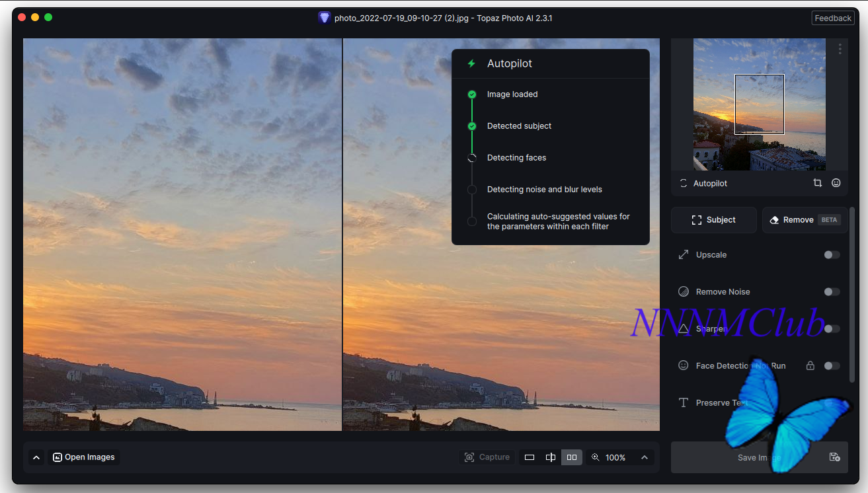Click the Upscale arrows icon

tap(684, 254)
